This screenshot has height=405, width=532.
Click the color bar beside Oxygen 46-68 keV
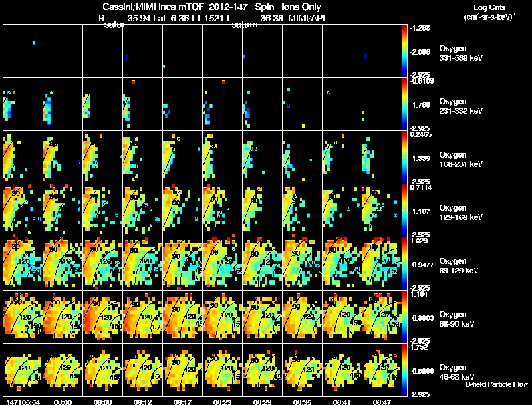(x=404, y=370)
